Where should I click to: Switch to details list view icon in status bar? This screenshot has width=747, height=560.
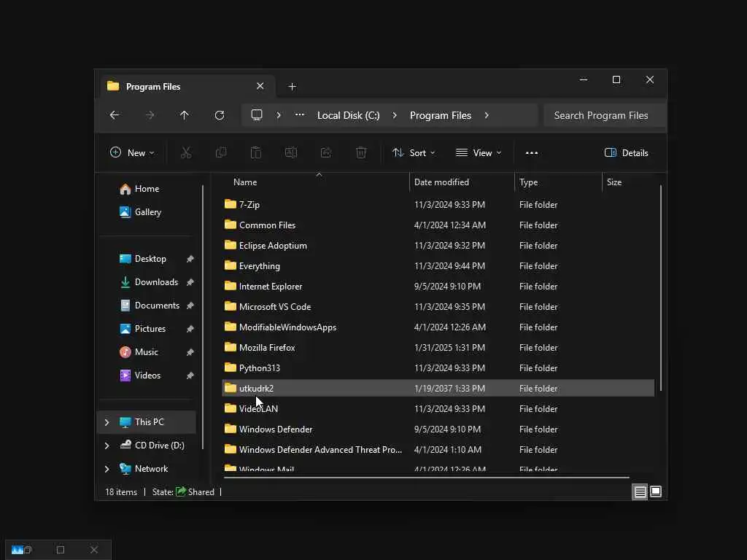pyautogui.click(x=640, y=492)
